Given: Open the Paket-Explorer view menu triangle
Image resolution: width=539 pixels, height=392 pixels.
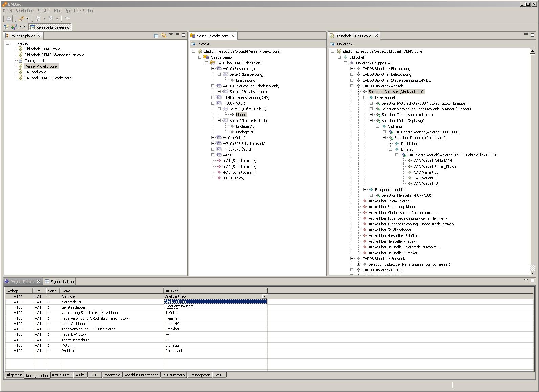Looking at the screenshot, I should coord(171,34).
